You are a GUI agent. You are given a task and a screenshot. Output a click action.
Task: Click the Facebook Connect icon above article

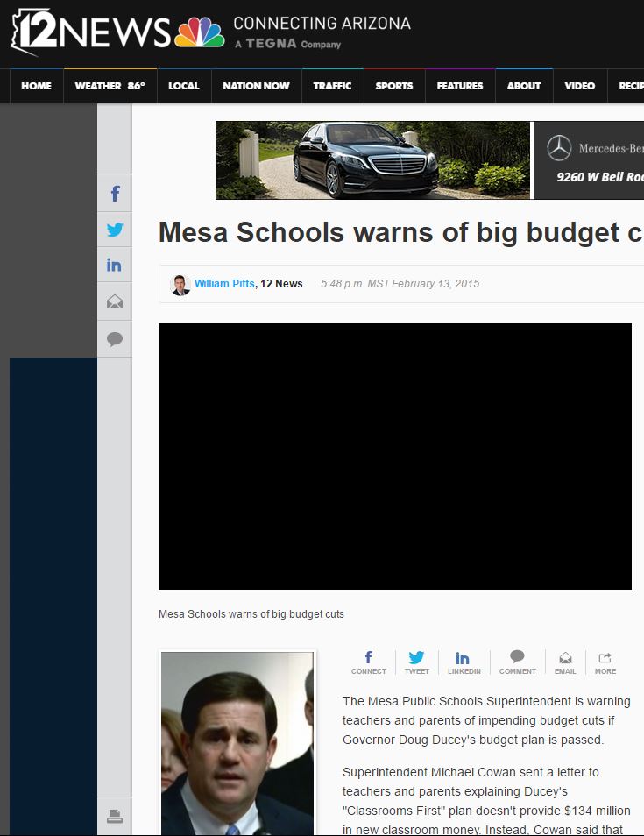[368, 662]
